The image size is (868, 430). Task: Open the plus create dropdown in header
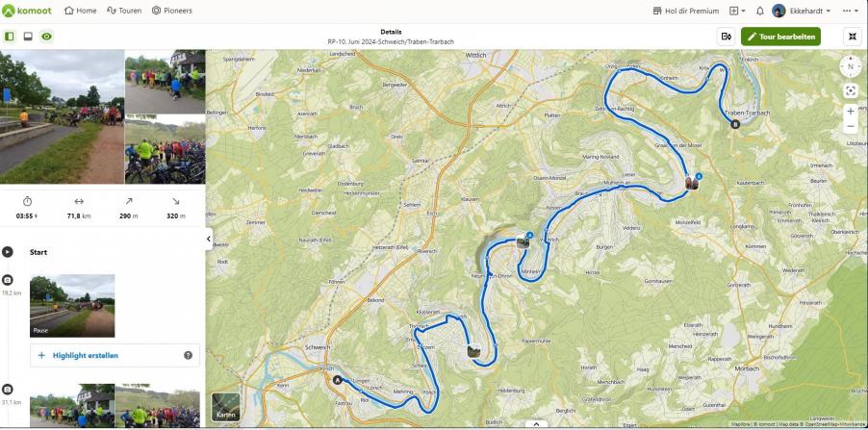[737, 11]
